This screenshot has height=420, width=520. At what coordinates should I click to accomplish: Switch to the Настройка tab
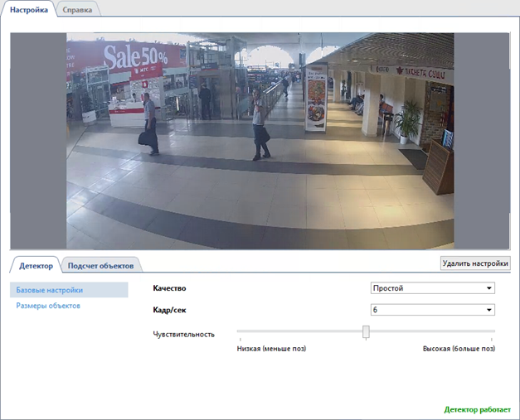pyautogui.click(x=28, y=9)
